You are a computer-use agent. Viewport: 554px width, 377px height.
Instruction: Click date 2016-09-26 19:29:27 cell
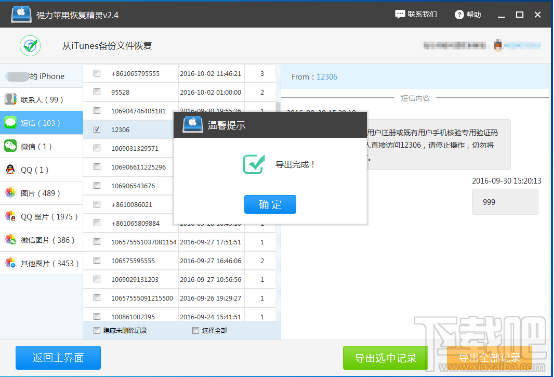[x=211, y=298]
